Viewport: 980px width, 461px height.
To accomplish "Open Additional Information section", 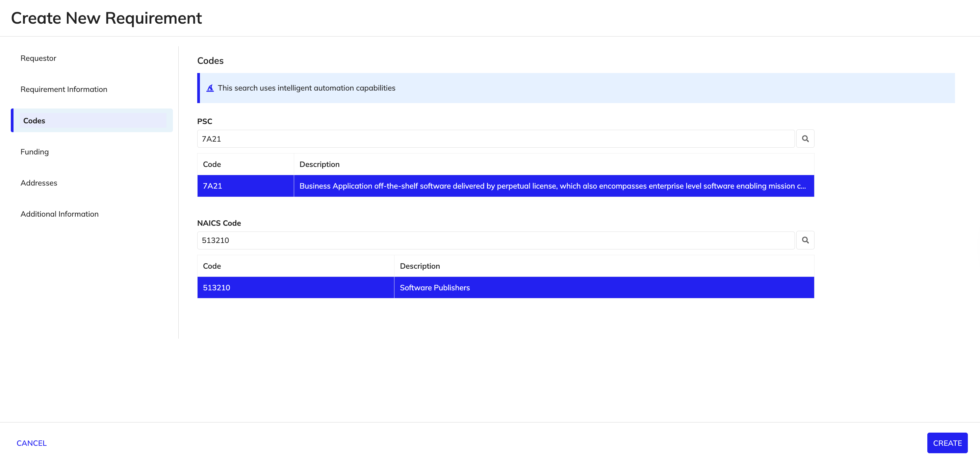I will point(59,214).
